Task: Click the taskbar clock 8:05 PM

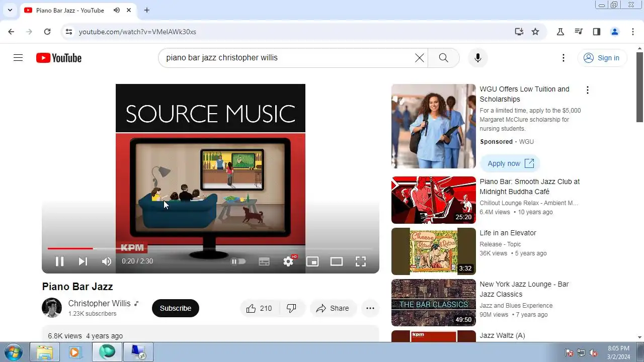Action: [x=618, y=352]
